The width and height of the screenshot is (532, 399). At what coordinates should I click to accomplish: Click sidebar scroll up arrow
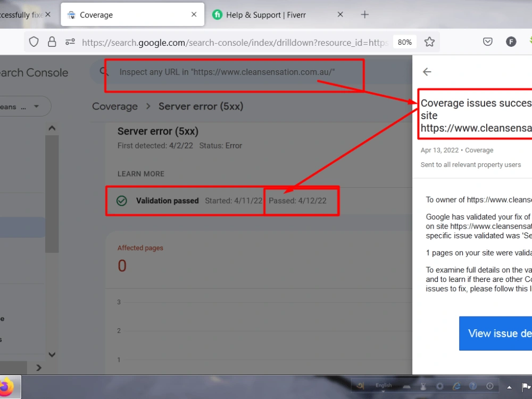point(52,128)
